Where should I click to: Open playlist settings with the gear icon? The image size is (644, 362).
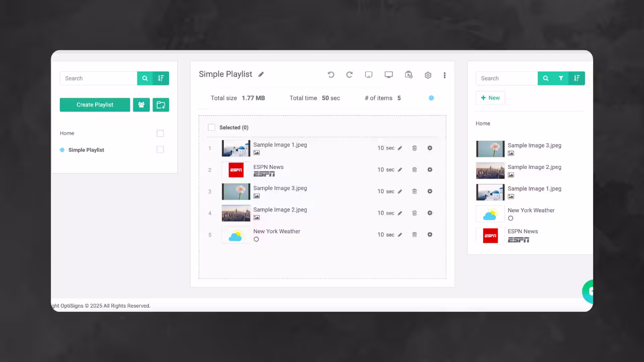click(428, 75)
